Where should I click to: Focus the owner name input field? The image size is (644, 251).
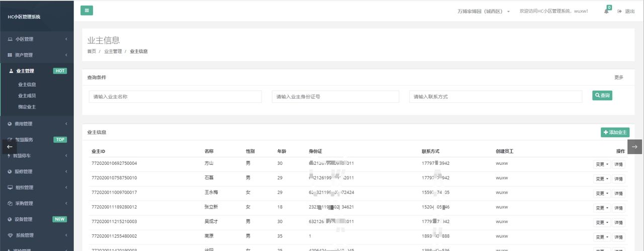[x=175, y=97]
